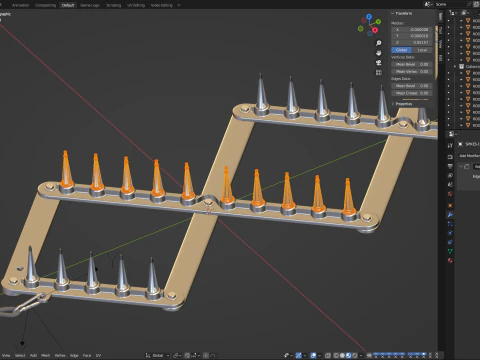This screenshot has width=480, height=360.
Task: Add a workspace with the plus button
Action: click(179, 5)
